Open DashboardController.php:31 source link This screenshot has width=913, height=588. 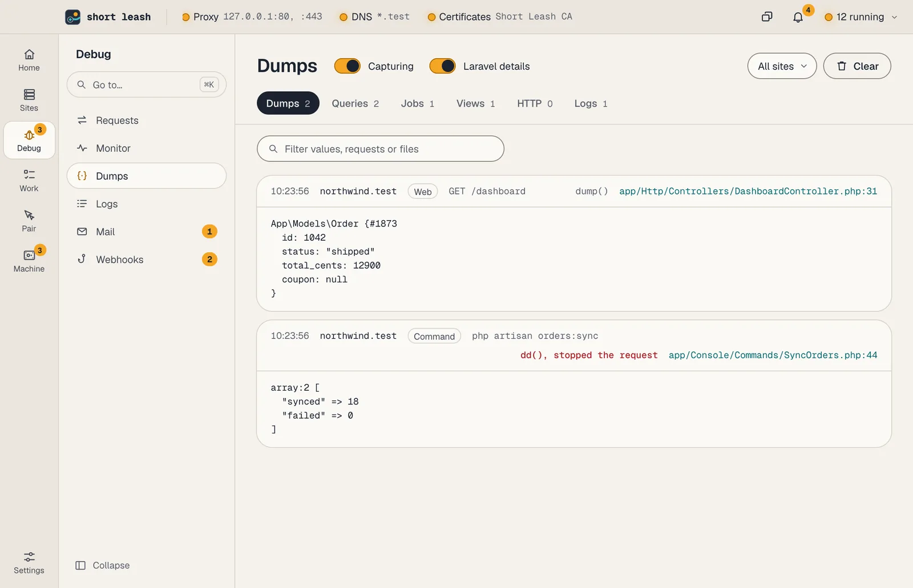(x=748, y=191)
